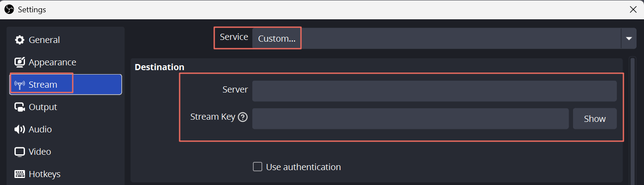Click the Server field label
The image size is (644, 185).
coord(235,89)
